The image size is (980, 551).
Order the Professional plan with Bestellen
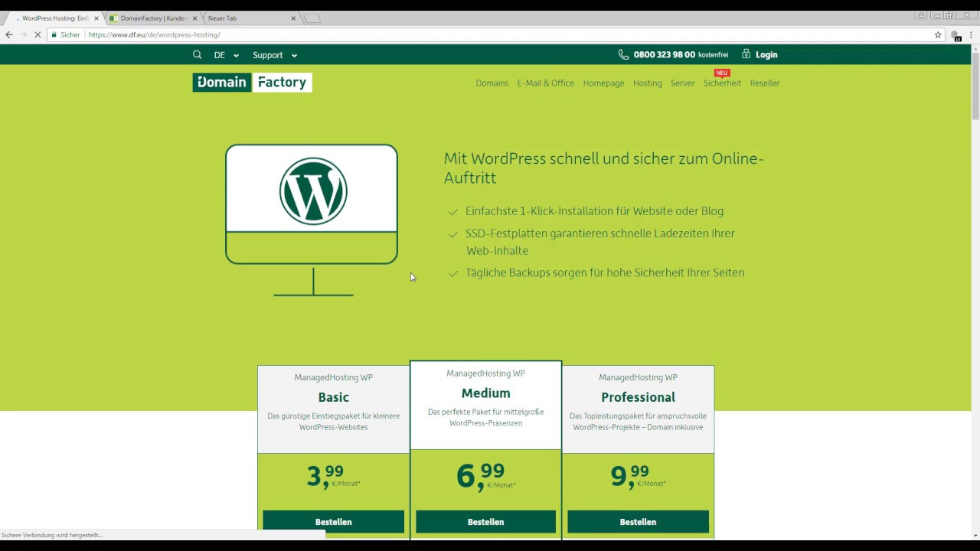click(638, 522)
